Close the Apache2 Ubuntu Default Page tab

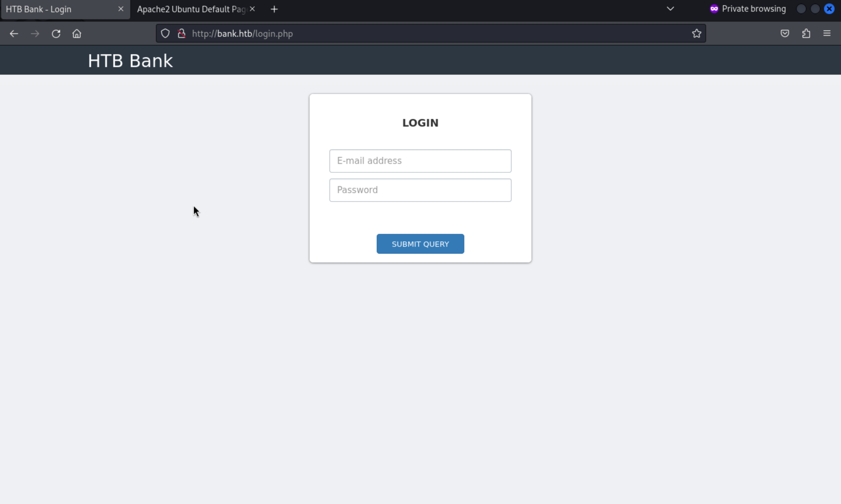pyautogui.click(x=252, y=9)
